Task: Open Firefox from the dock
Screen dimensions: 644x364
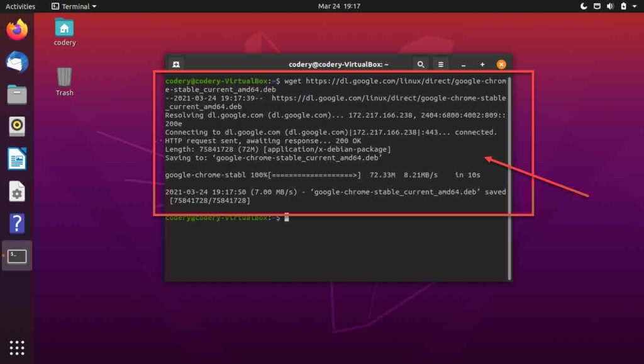Action: [x=17, y=30]
